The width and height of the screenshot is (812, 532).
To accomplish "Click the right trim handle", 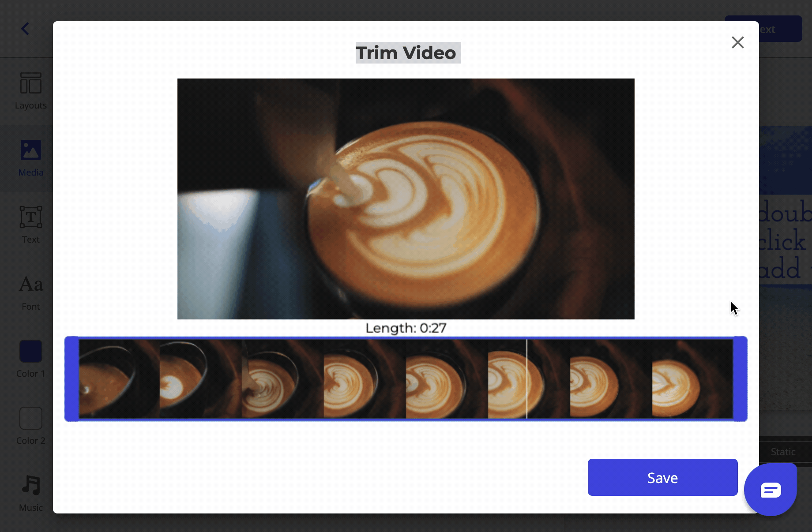I will pos(740,379).
